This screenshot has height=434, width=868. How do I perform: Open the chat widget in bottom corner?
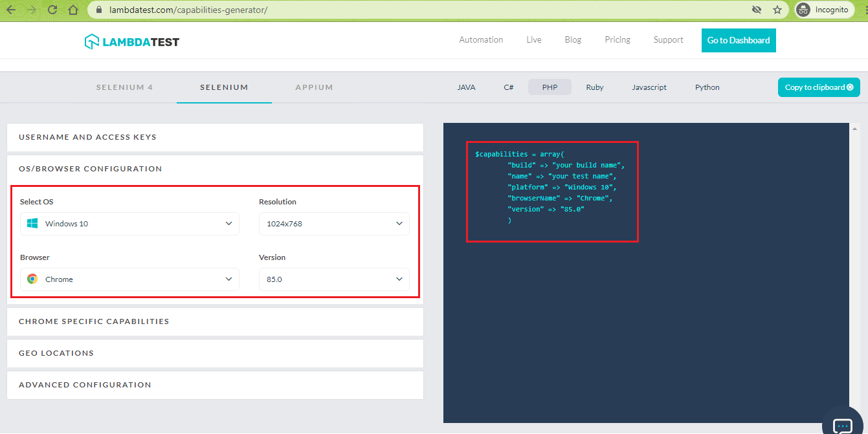tap(842, 424)
